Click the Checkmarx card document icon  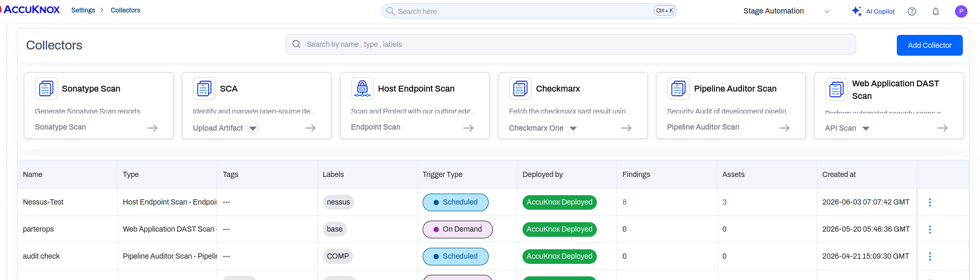[520, 88]
